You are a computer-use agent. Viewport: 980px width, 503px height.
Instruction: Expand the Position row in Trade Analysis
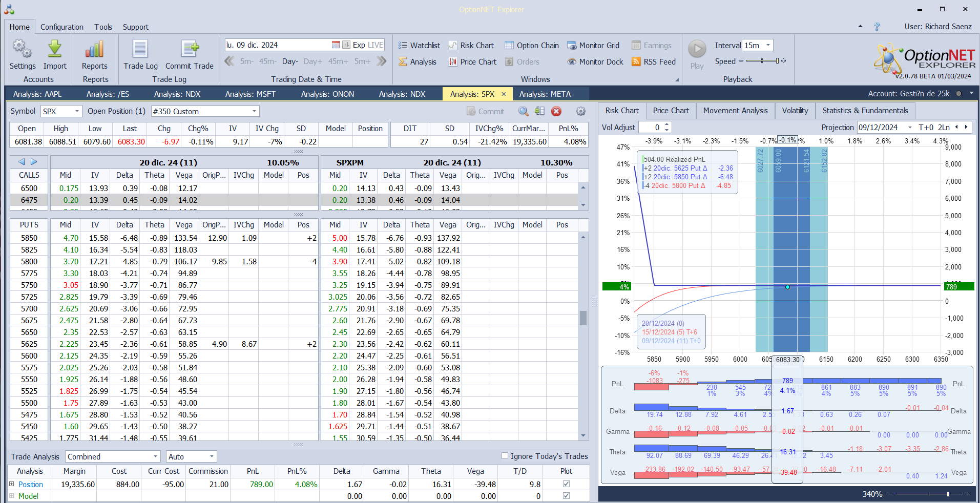[11, 484]
